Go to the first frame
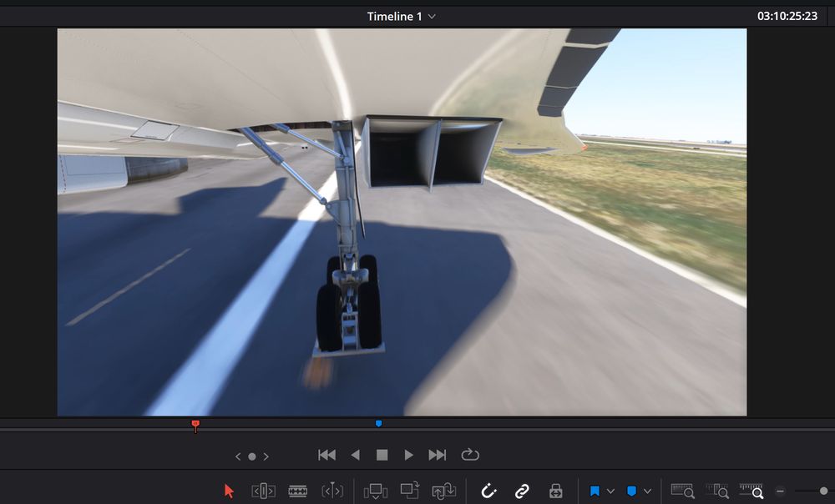This screenshot has width=835, height=504. (x=327, y=455)
